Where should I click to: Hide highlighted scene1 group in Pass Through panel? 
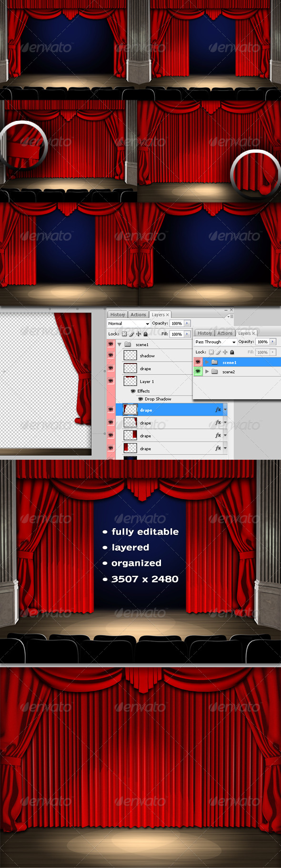pos(198,362)
